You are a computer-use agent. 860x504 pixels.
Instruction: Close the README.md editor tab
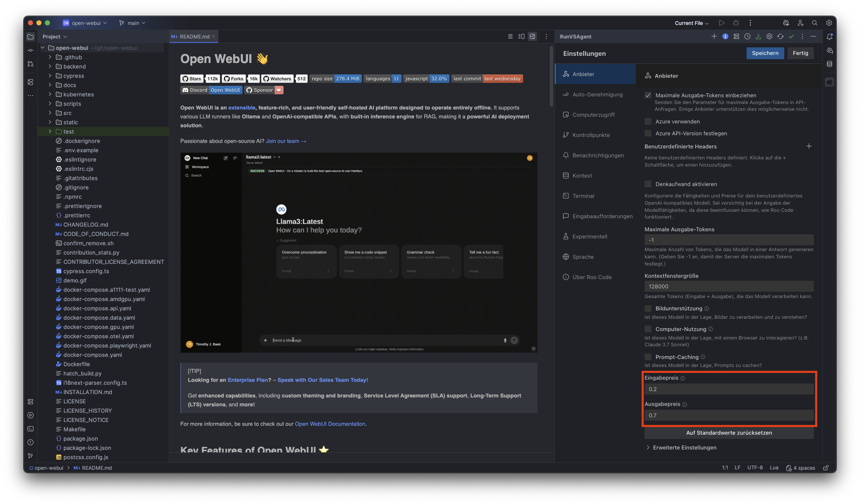coord(214,36)
